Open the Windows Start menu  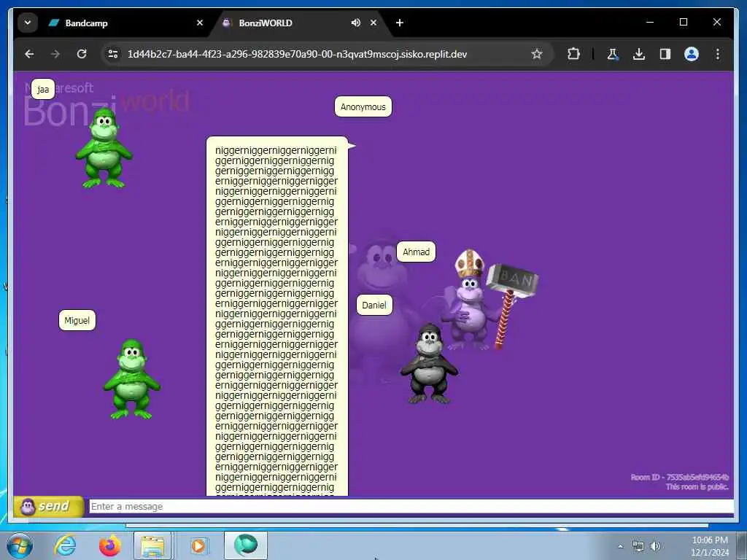coord(20,545)
